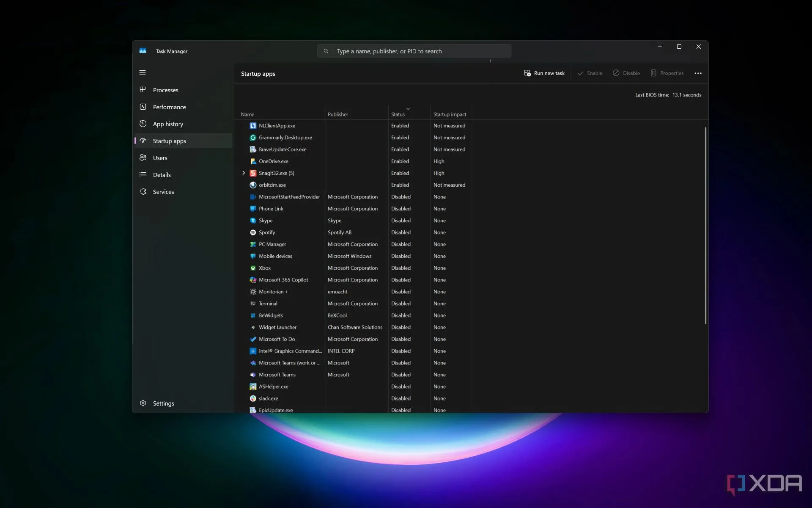
Task: Click the PC Manager icon
Action: coord(253,244)
